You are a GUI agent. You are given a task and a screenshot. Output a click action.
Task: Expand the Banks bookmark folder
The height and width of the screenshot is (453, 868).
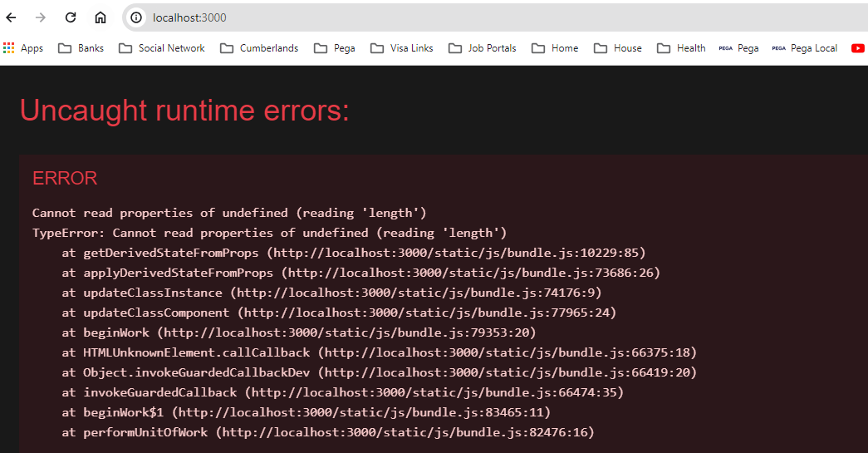click(81, 48)
